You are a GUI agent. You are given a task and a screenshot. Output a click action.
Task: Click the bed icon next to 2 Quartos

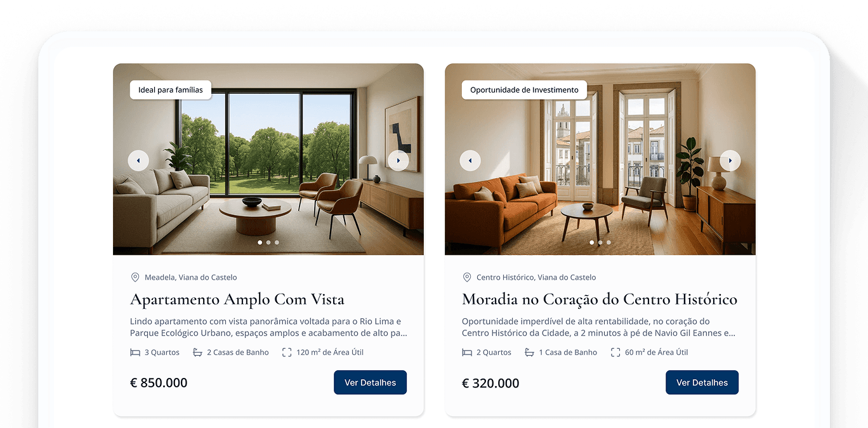pos(467,353)
